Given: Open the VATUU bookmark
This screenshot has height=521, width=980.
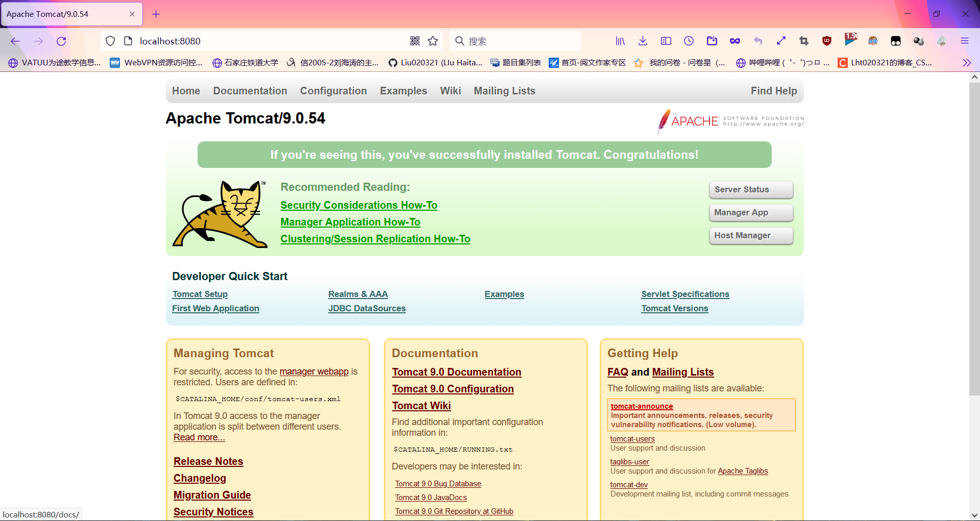Looking at the screenshot, I should click(x=55, y=63).
